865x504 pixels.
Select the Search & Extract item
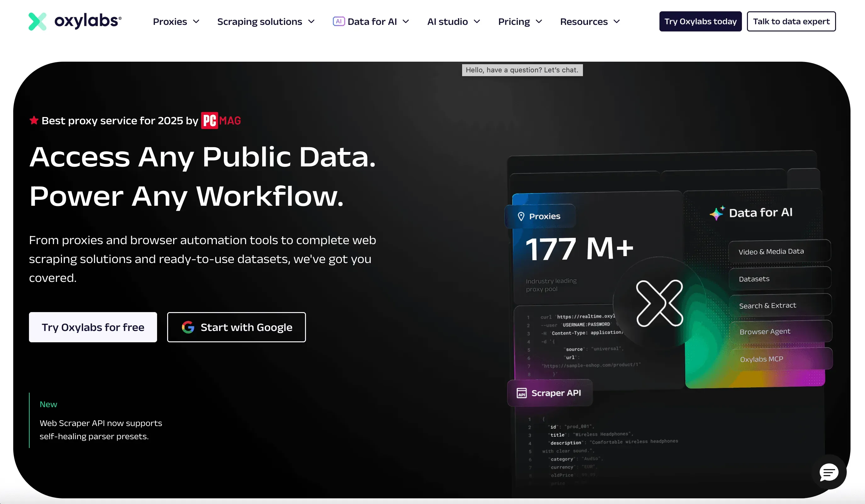pos(780,305)
